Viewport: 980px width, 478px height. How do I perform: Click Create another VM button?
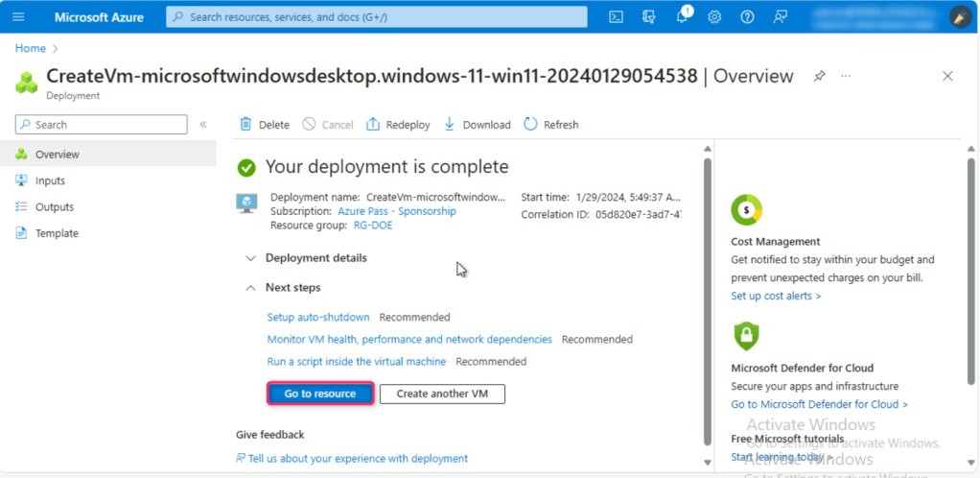pos(442,394)
